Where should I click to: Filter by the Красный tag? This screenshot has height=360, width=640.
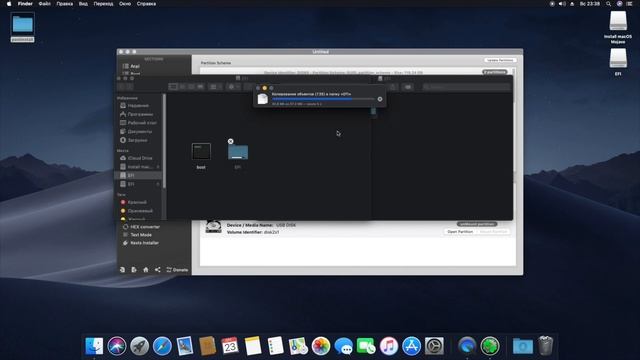(134, 202)
